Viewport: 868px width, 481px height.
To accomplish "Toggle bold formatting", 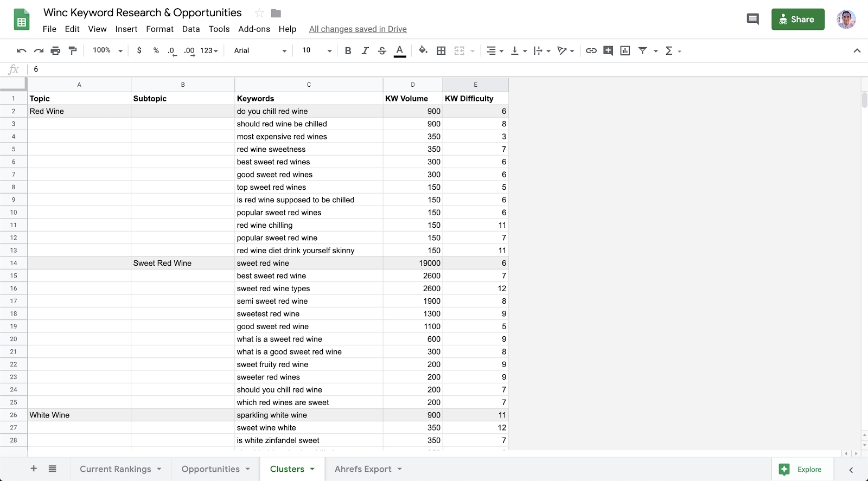I will pos(348,50).
